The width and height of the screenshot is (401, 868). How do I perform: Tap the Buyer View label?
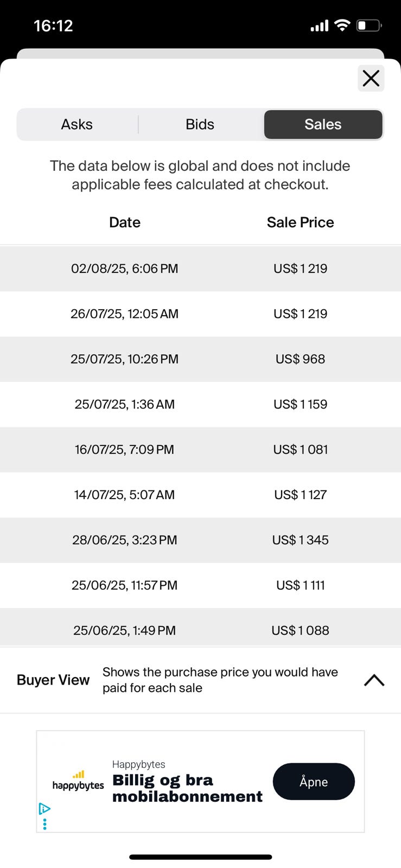53,680
